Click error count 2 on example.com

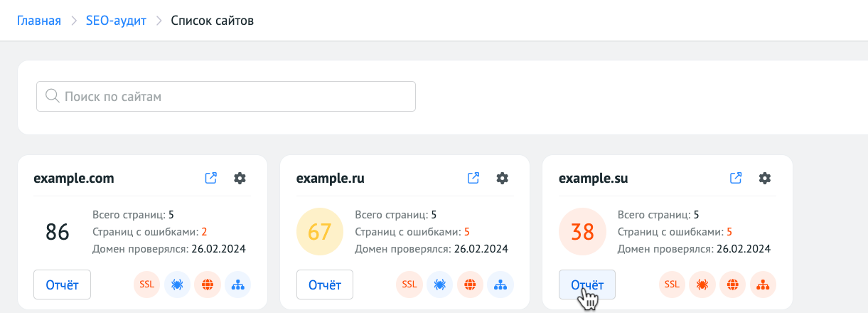(x=204, y=232)
